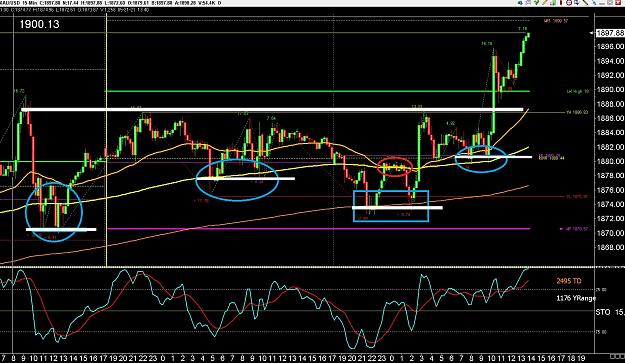
Task: Click the 1894.00 price axis label
Action: coord(610,61)
